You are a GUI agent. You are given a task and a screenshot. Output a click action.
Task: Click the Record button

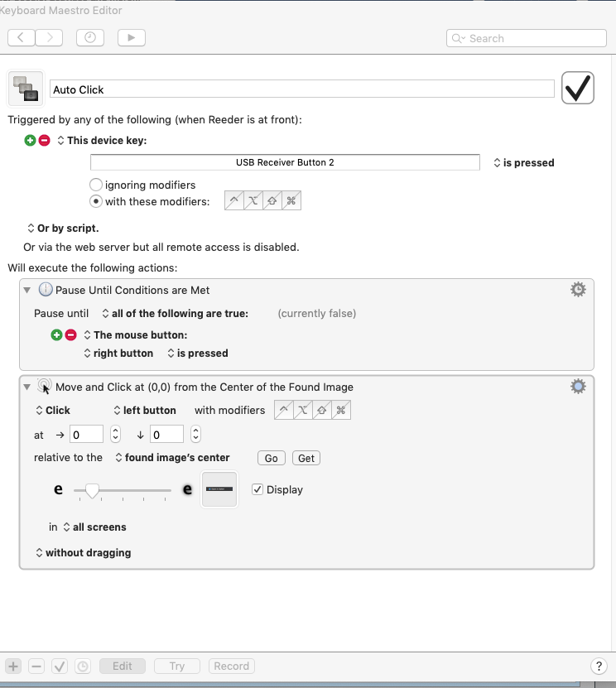click(x=231, y=666)
